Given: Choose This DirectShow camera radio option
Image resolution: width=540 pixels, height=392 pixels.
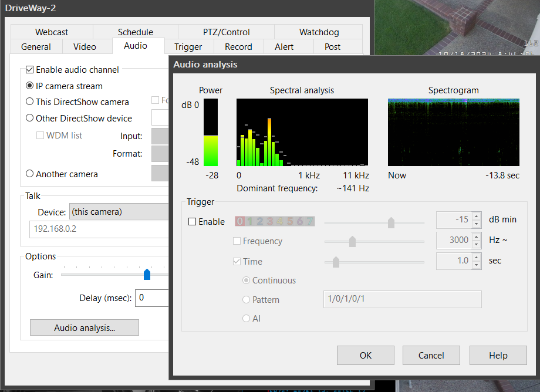Looking at the screenshot, I should (x=30, y=102).
